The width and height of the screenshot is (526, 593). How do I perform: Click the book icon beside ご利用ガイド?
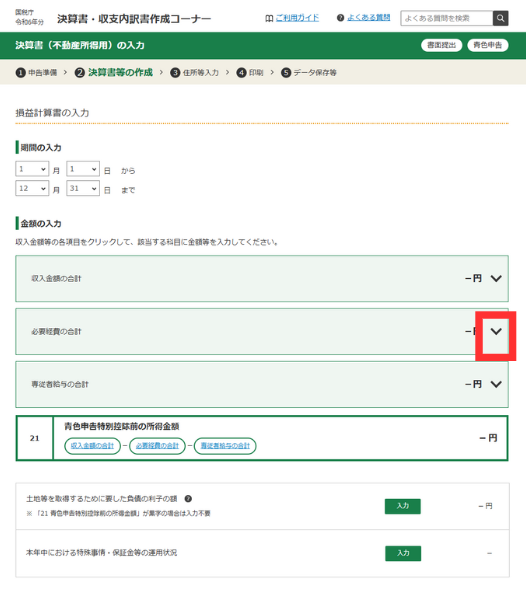click(269, 18)
